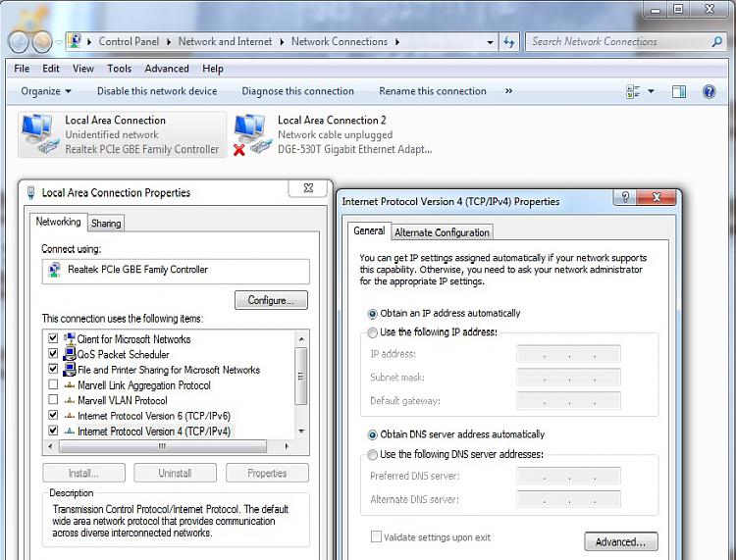Open the view options dropdown arrow
This screenshot has width=736, height=560.
tap(651, 91)
